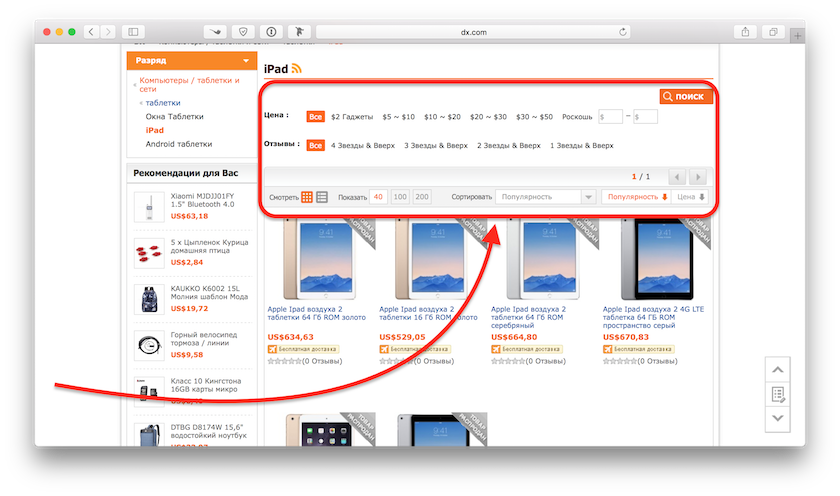Image resolution: width=840 pixels, height=496 pixels.
Task: Click the minimum price input field
Action: coord(610,116)
